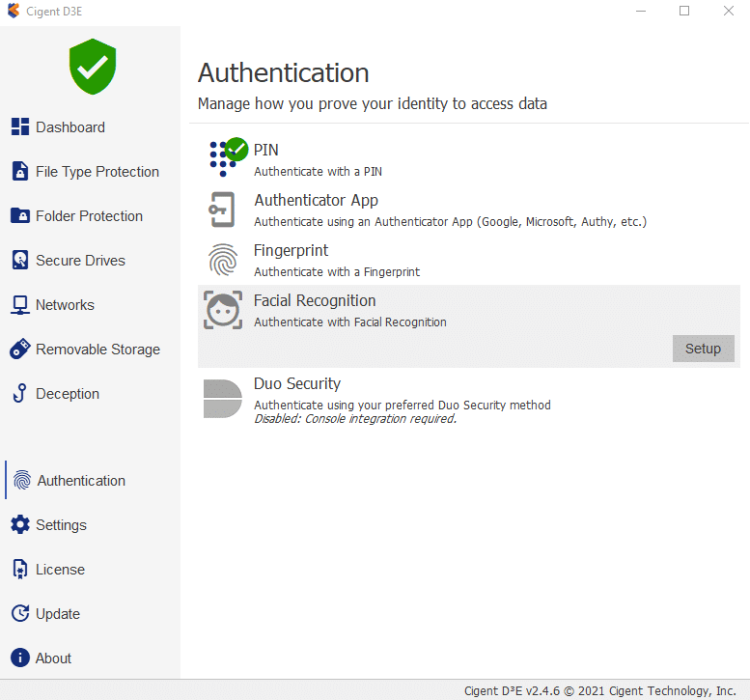Click the Fingerprint method icon

223,260
